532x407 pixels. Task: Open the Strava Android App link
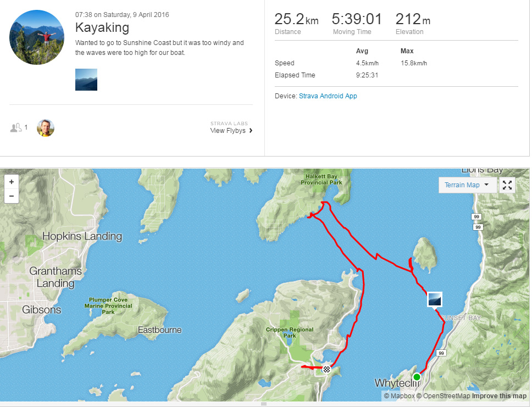pos(328,96)
